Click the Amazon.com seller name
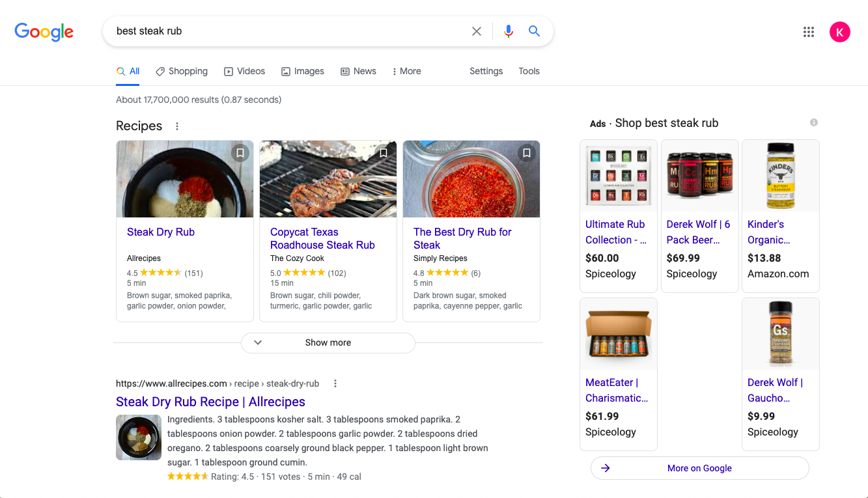Viewport: 868px width, 498px height. (778, 274)
